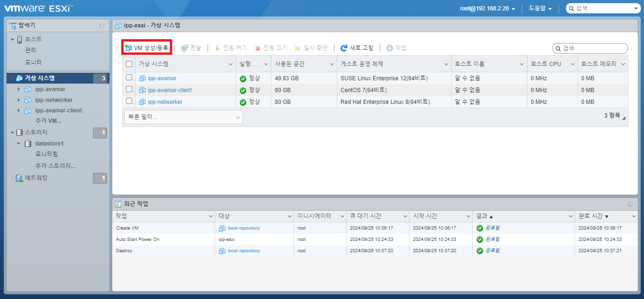Viewport: 644px width, 299px height.
Task: Click local-repository link in Create VM row
Action: pos(244,228)
